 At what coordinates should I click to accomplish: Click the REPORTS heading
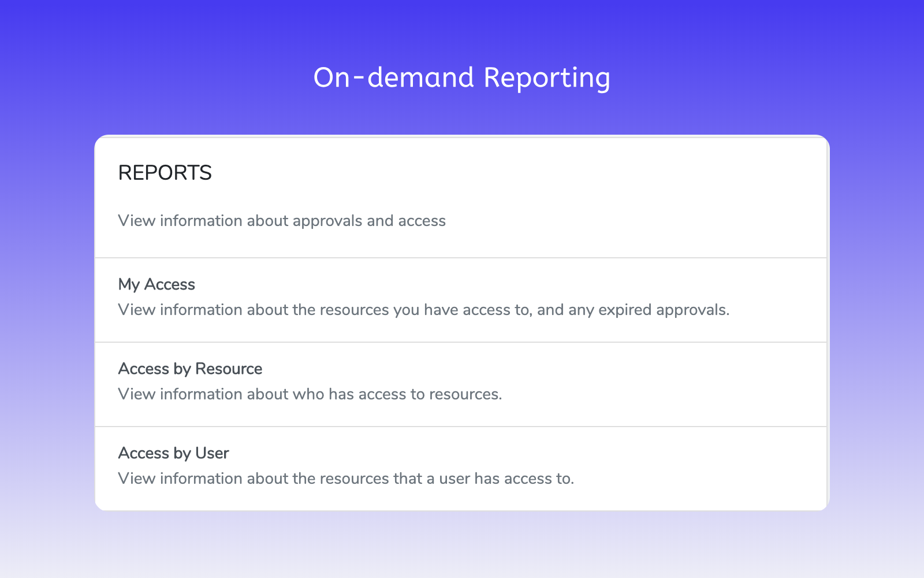point(165,173)
